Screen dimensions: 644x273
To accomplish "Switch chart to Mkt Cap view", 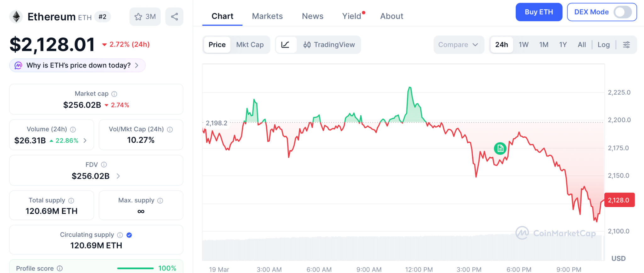I will tap(250, 45).
